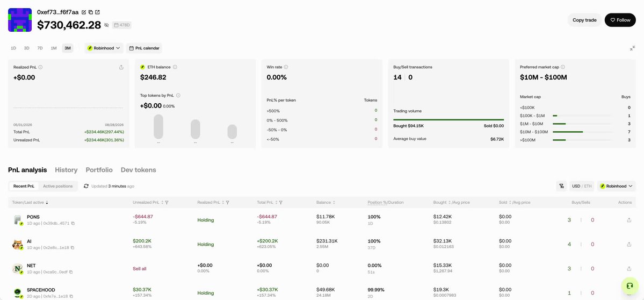Copy PONS contract address 0x39db..4571
The height and width of the screenshot is (300, 644).
[x=73, y=224]
